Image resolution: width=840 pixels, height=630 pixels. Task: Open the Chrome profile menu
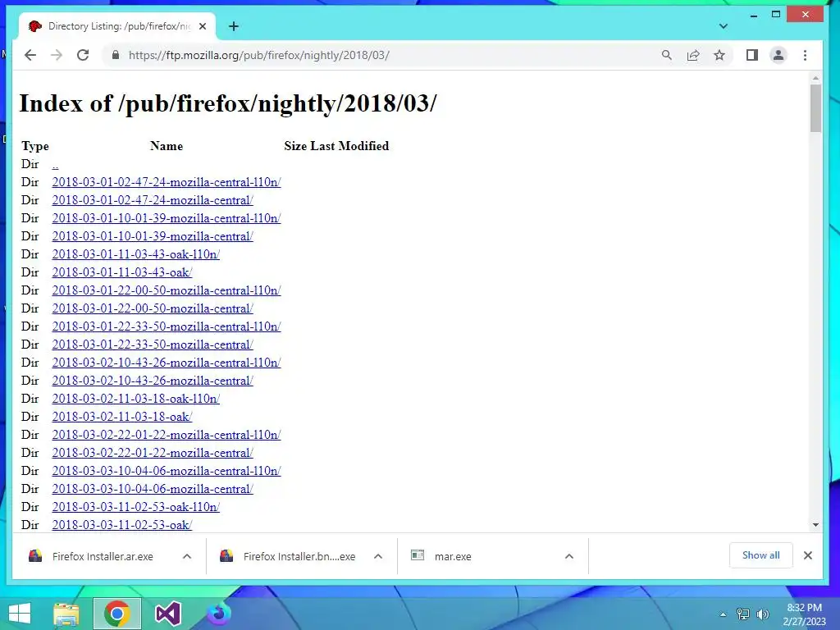click(x=778, y=55)
